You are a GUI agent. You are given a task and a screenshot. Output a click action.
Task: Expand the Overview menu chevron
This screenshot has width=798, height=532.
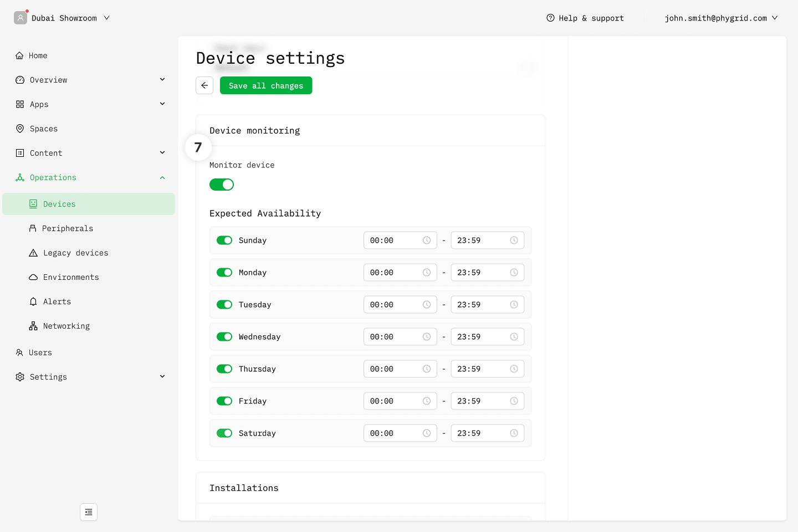(162, 80)
